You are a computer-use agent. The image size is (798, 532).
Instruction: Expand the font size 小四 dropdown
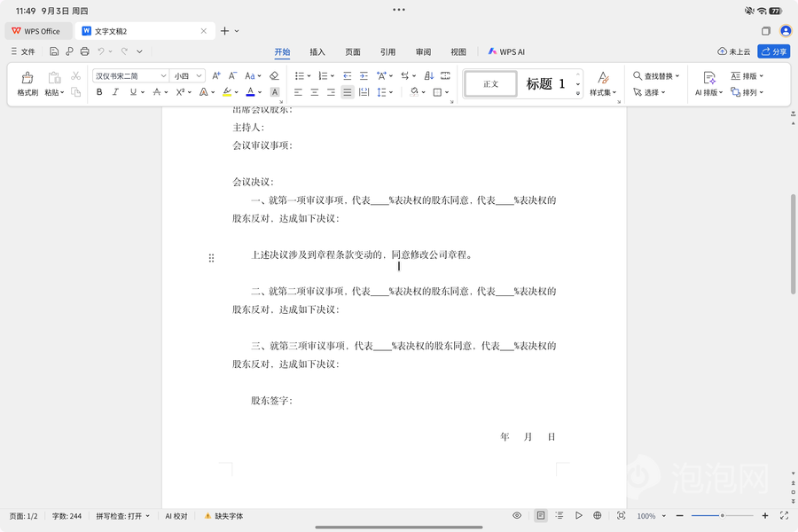tap(188, 76)
